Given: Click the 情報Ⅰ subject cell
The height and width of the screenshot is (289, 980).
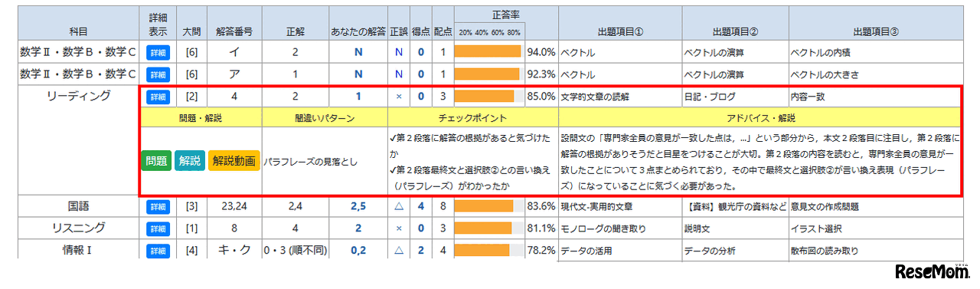Looking at the screenshot, I should click(x=77, y=250).
